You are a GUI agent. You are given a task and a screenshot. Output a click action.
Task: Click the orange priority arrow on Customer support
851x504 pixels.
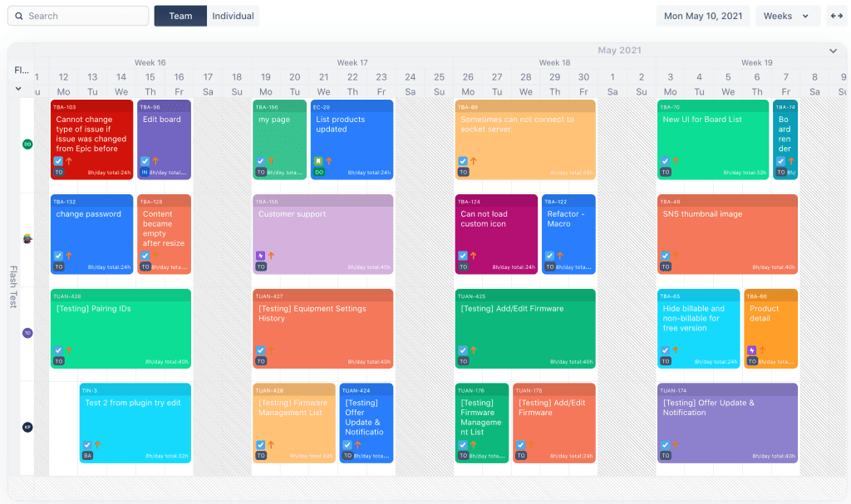(x=271, y=255)
